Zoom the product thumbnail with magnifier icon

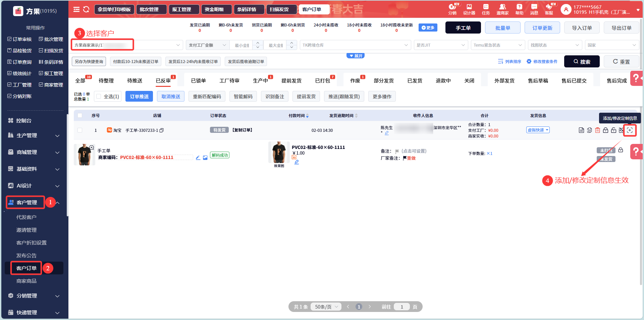[92, 147]
